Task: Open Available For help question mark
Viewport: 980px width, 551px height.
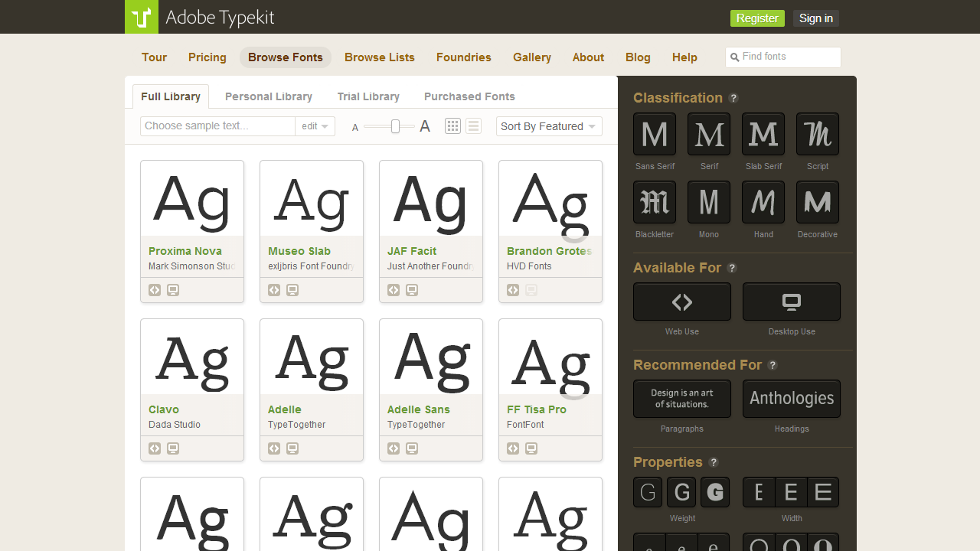Action: [x=732, y=268]
